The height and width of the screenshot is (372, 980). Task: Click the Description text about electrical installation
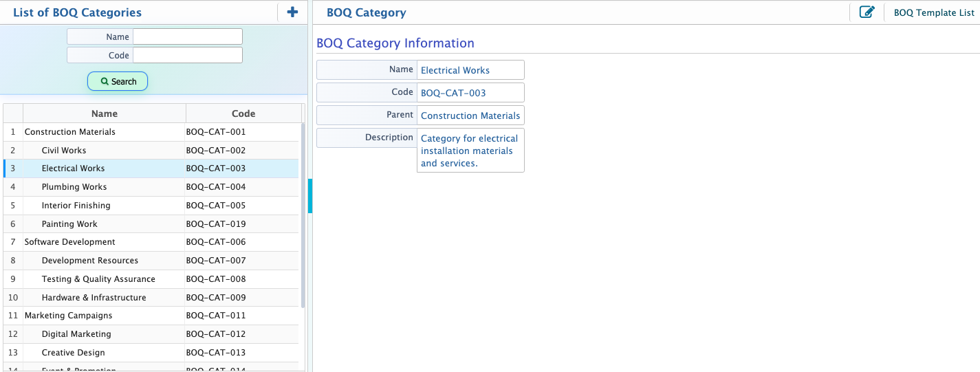point(469,151)
